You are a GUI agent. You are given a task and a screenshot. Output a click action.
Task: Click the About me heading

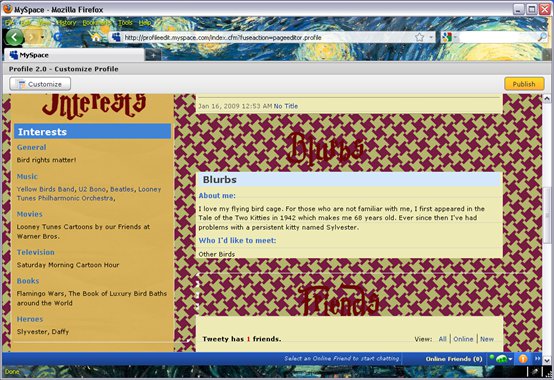coord(217,196)
